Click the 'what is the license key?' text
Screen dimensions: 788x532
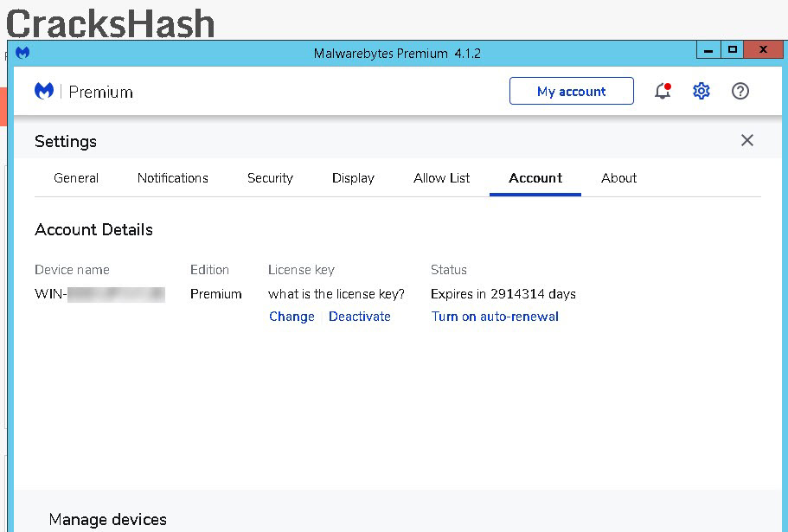pyautogui.click(x=336, y=294)
